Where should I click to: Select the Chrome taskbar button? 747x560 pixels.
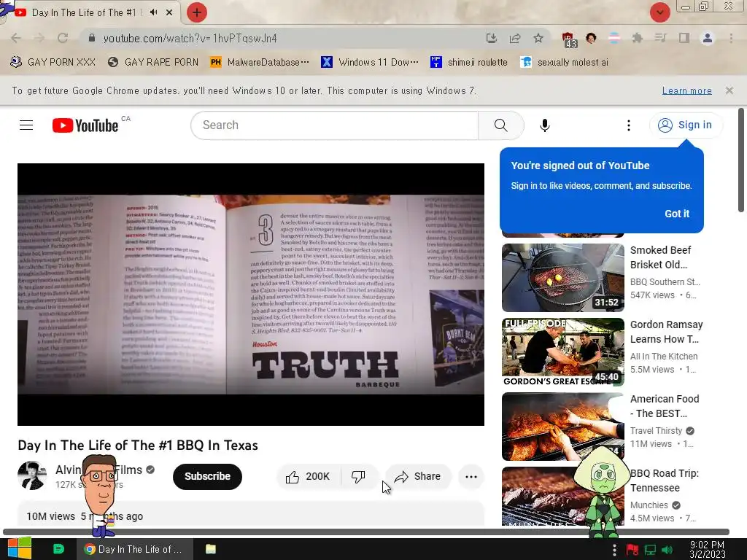[135, 549]
